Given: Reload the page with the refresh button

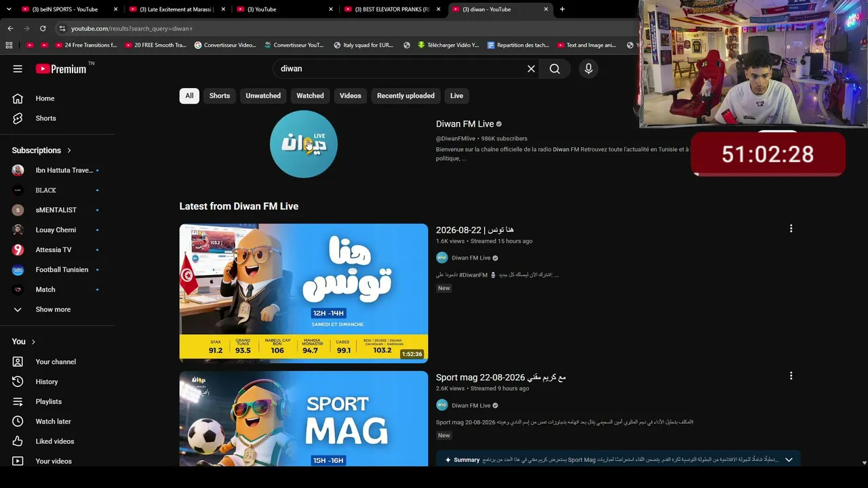Looking at the screenshot, I should coord(43,28).
